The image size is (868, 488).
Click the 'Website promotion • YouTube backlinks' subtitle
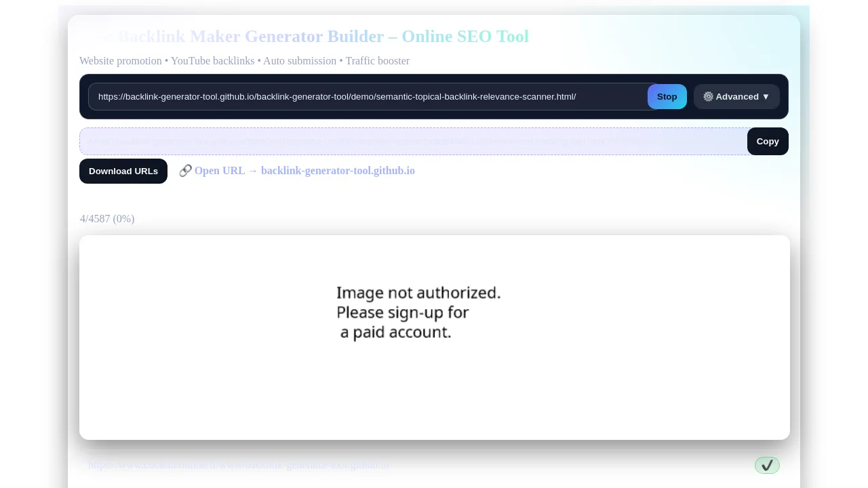pos(244,61)
